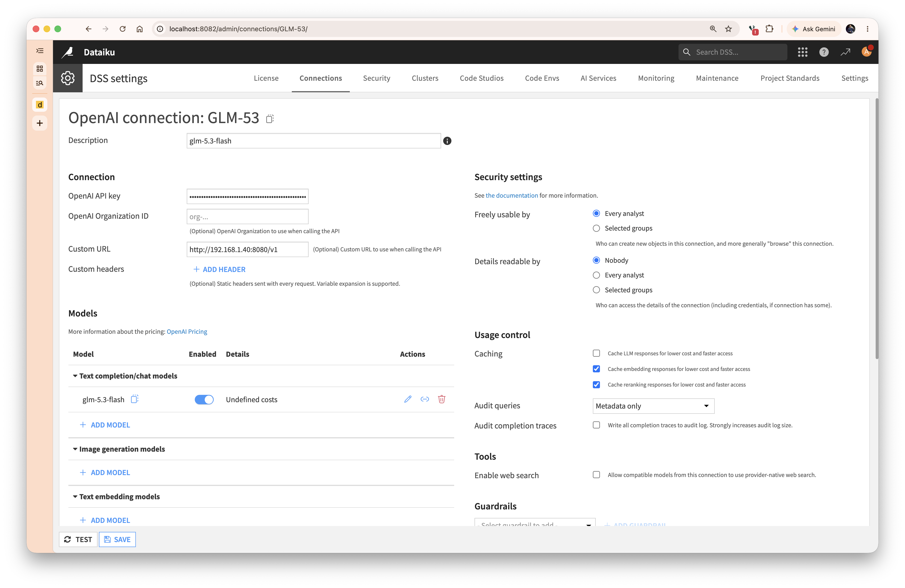The width and height of the screenshot is (905, 588).
Task: Switch to the Clusters tab
Action: click(x=425, y=78)
